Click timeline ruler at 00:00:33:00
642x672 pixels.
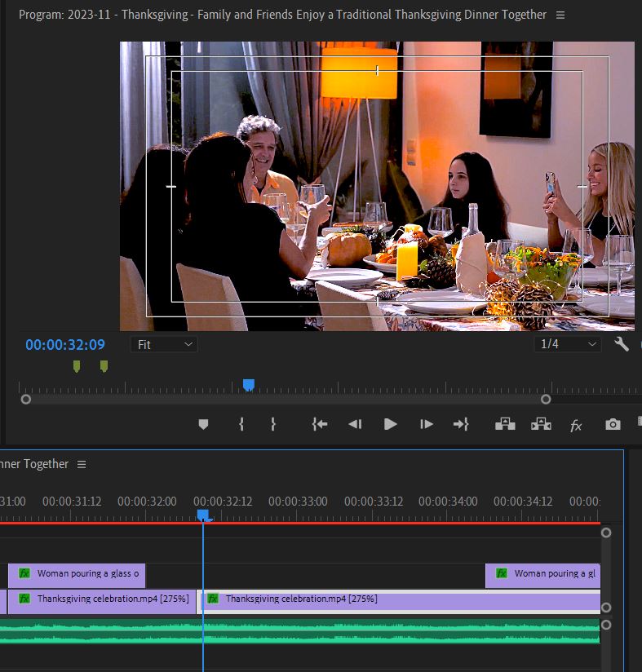click(x=298, y=502)
